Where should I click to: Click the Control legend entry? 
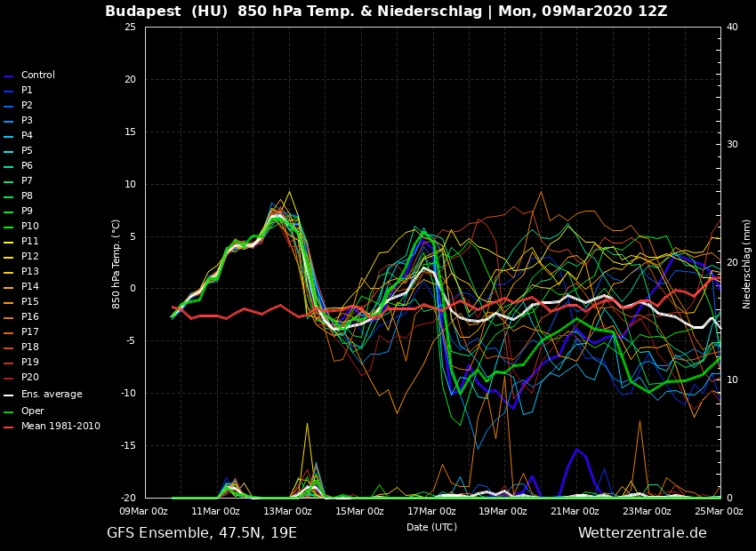click(x=37, y=76)
